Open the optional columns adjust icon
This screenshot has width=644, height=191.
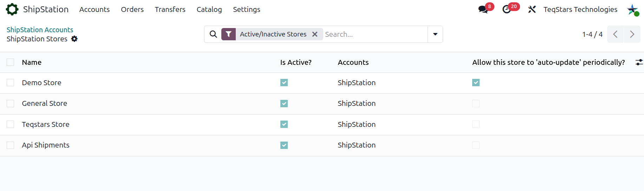point(639,62)
